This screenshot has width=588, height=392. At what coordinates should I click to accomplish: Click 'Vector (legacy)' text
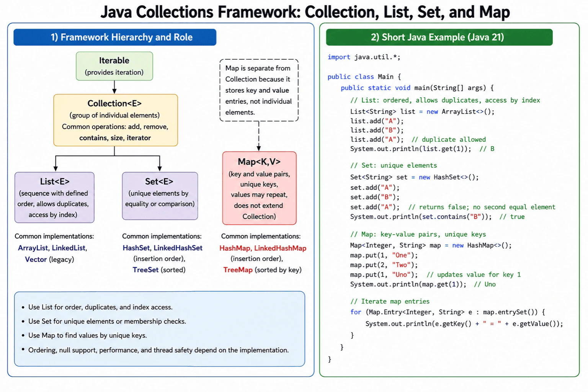click(49, 260)
